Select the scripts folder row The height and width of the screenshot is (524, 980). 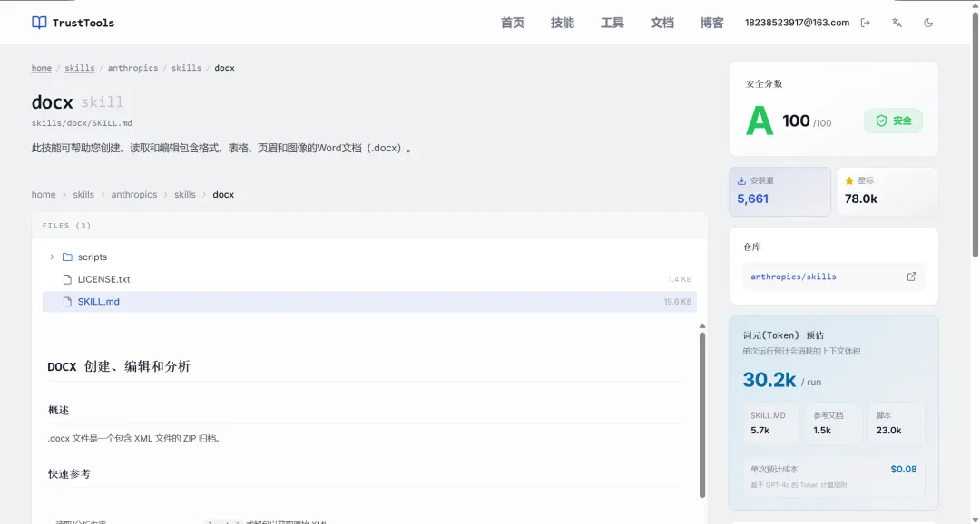[369, 257]
